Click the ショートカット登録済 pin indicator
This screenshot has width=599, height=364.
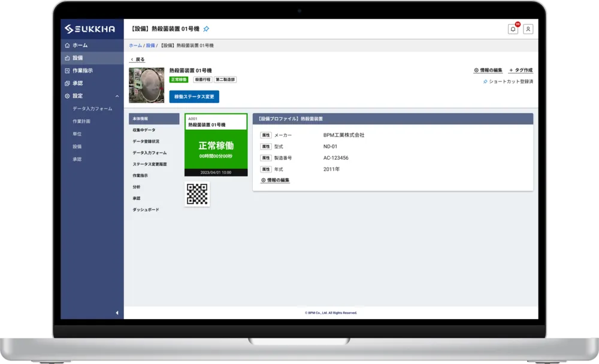click(x=508, y=81)
